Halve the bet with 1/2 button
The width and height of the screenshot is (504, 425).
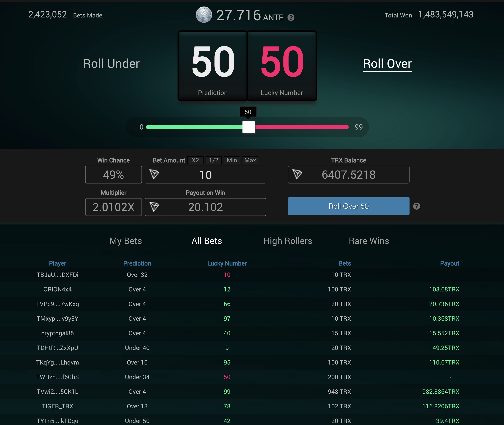pos(213,160)
